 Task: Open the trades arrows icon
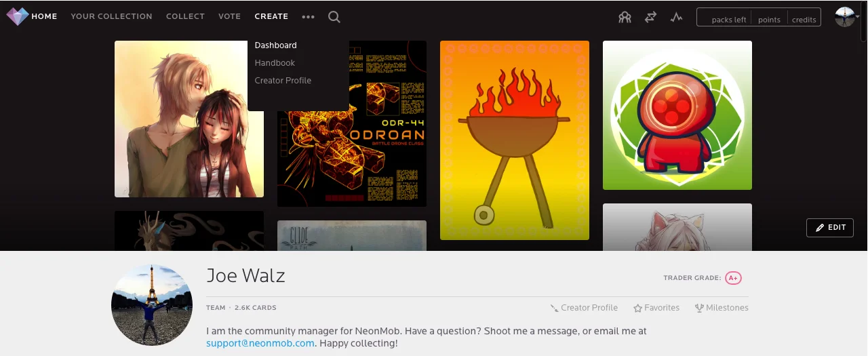point(650,18)
